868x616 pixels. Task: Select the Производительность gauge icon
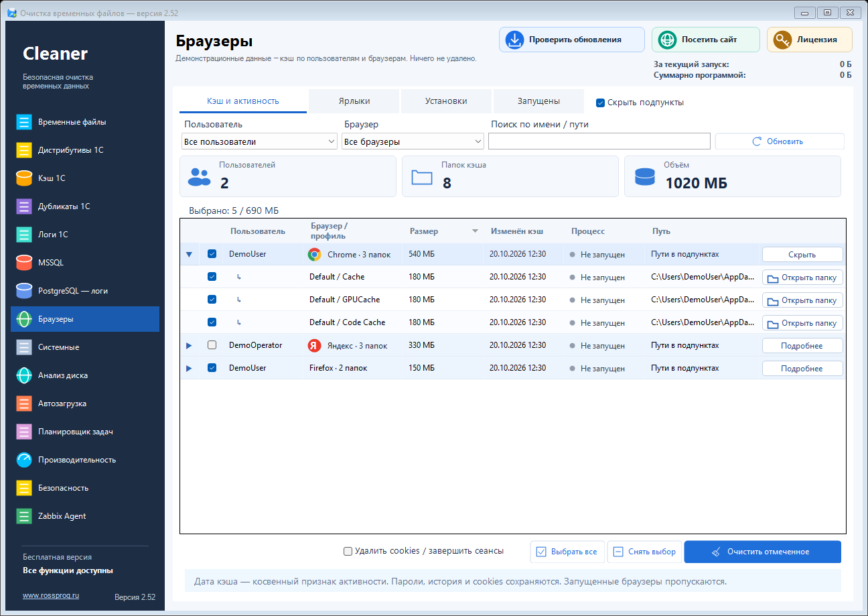click(24, 460)
